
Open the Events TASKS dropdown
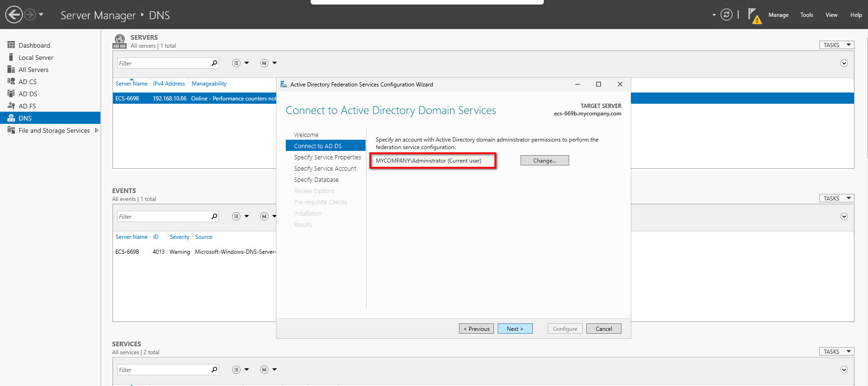tap(836, 199)
